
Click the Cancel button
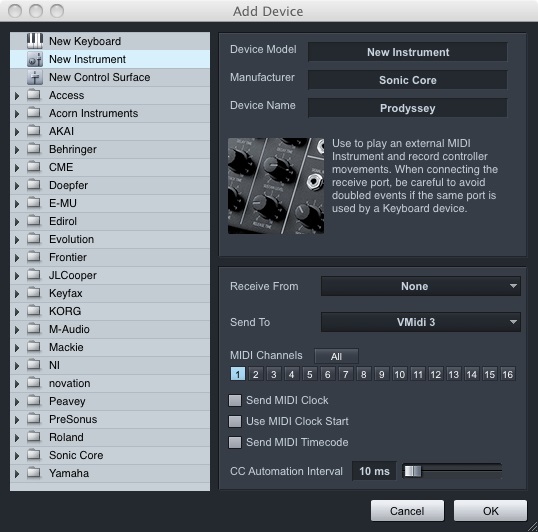point(407,511)
